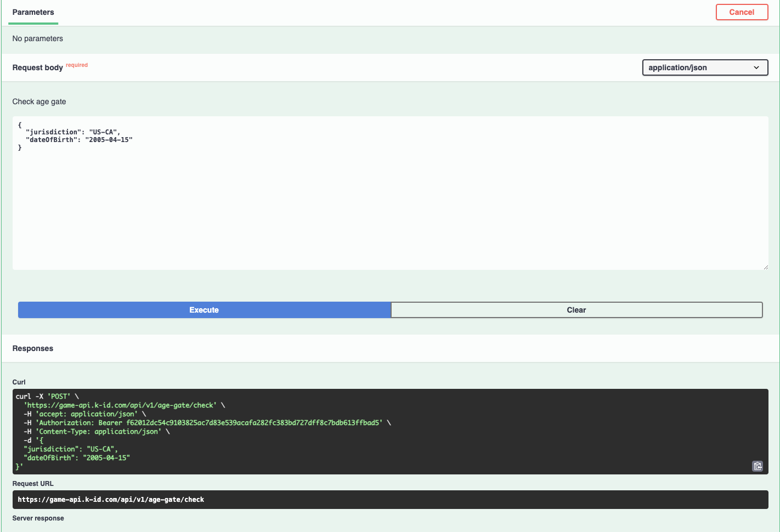Grab the text area resize handle

pos(765,267)
